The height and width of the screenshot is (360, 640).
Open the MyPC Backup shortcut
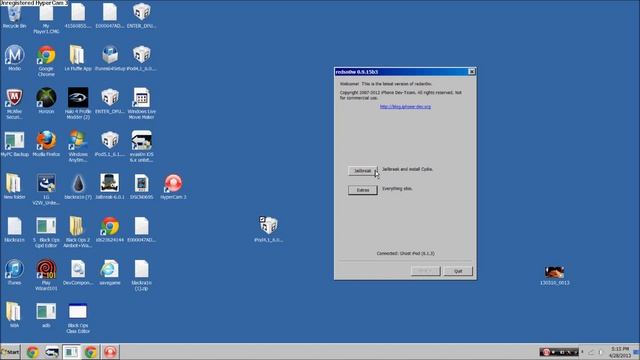click(x=15, y=144)
